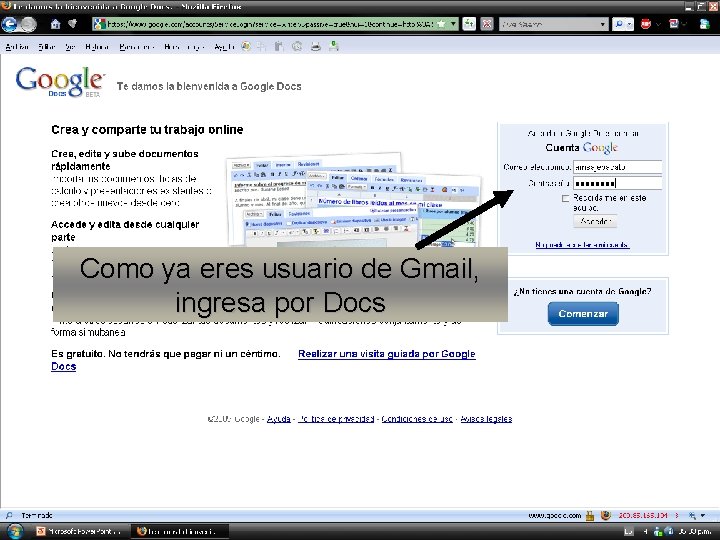Open the Avisos legales footer link

486,419
